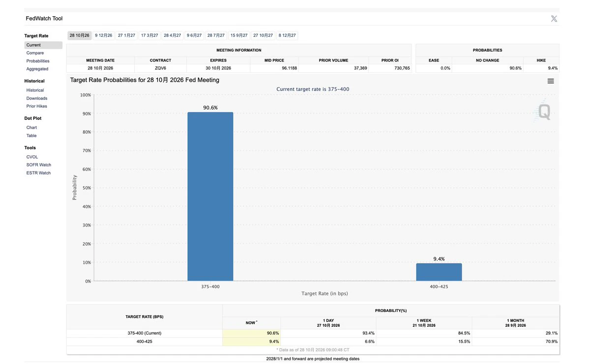Click the contract value ZQV6
Screen dimensions: 590x364
click(160, 68)
